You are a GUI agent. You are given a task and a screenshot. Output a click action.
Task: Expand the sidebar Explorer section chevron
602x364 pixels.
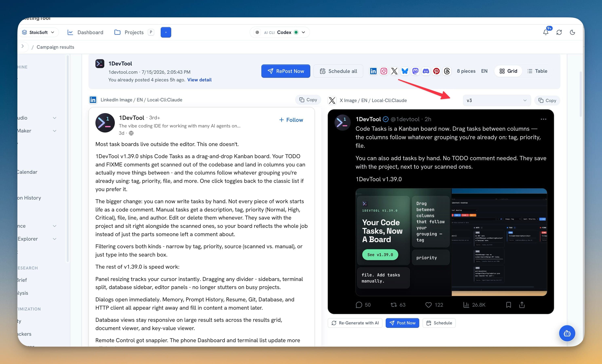[55, 239]
